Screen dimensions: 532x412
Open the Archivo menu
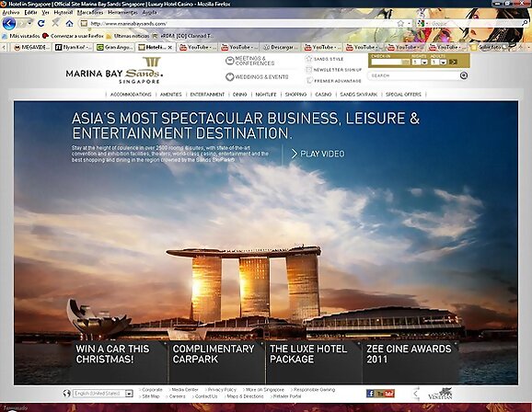(11, 13)
